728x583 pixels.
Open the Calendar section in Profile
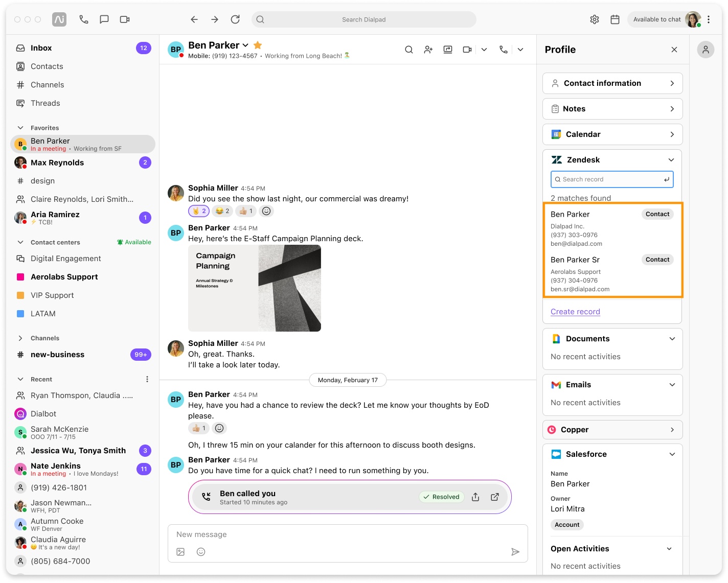tap(612, 134)
